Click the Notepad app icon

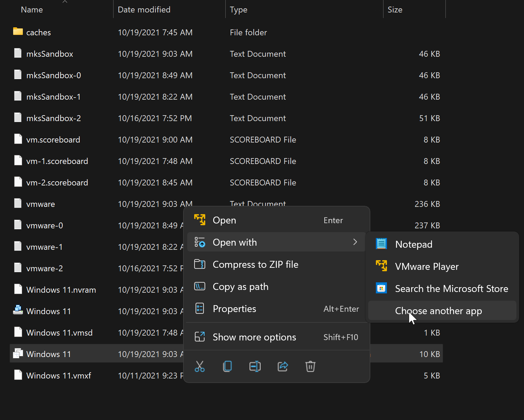[x=381, y=244]
